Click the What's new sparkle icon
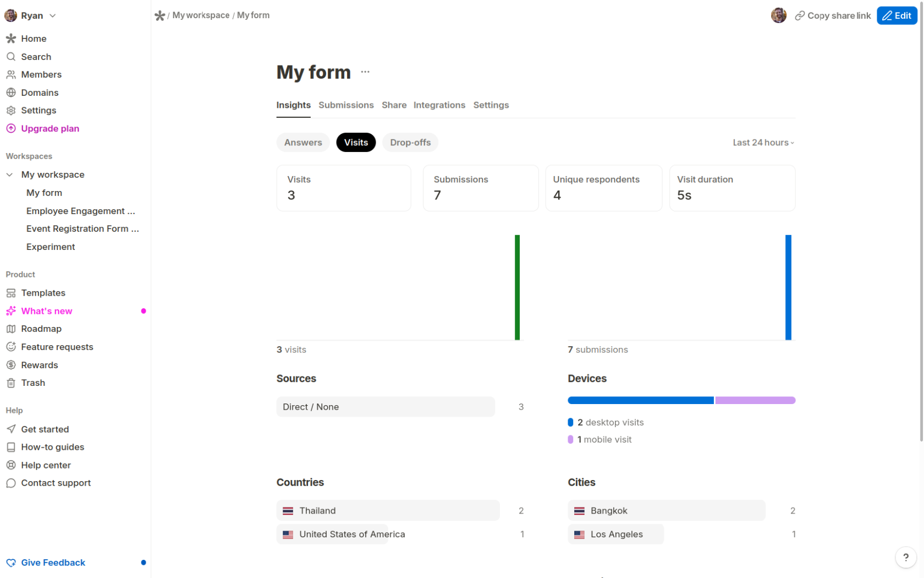The image size is (924, 578). pos(11,311)
